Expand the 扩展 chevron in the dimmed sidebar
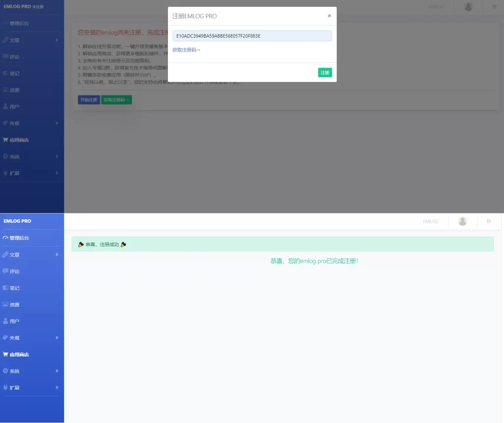 57,173
